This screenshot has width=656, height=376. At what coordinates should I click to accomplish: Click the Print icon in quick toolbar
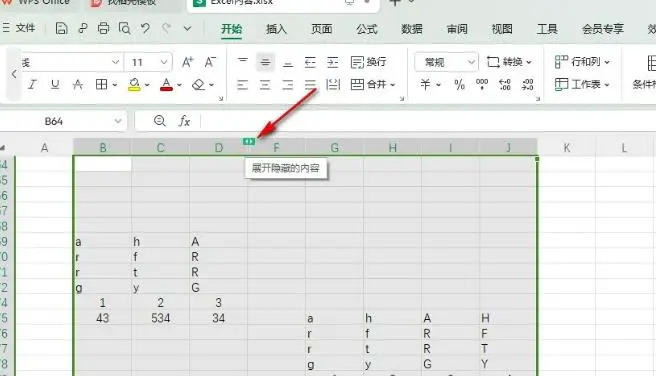click(103, 28)
